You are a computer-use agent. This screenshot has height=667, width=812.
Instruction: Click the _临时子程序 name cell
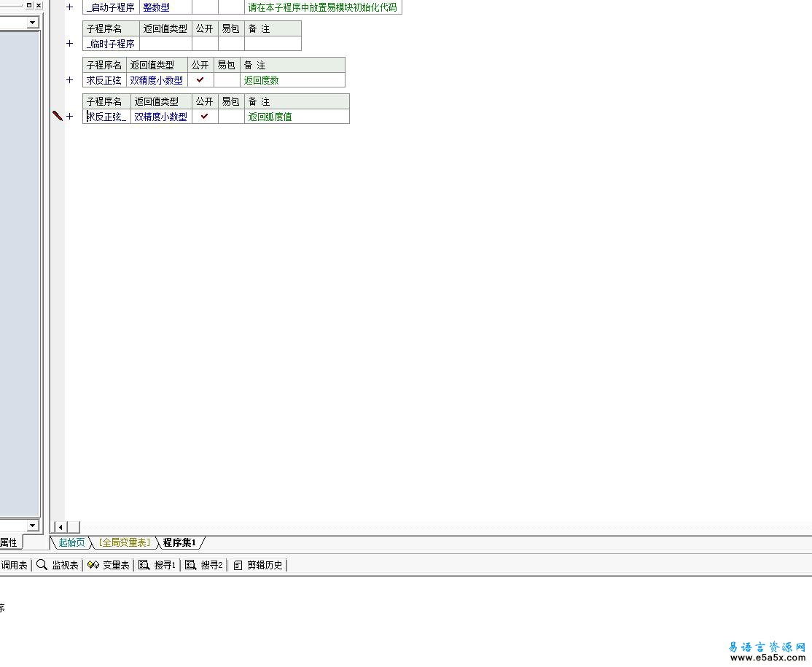[111, 44]
